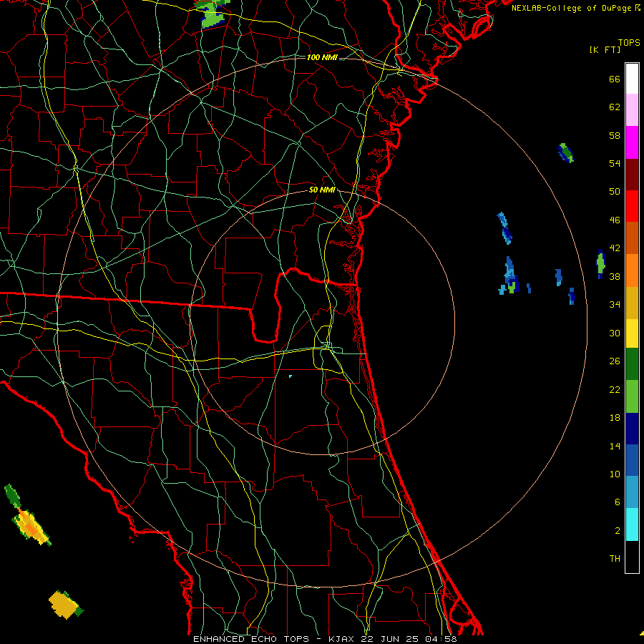This screenshot has height=644, width=644.
Task: Click the bright cyan legend swatch
Action: [632, 525]
